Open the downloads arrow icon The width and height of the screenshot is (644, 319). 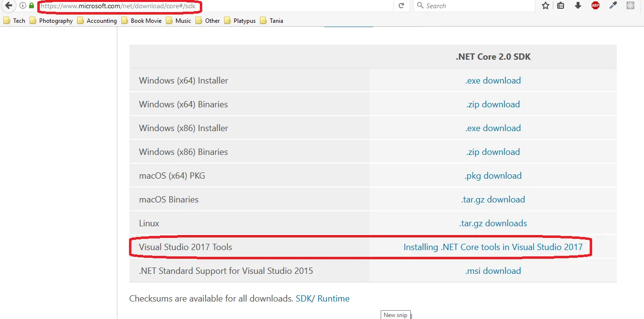[x=578, y=6]
